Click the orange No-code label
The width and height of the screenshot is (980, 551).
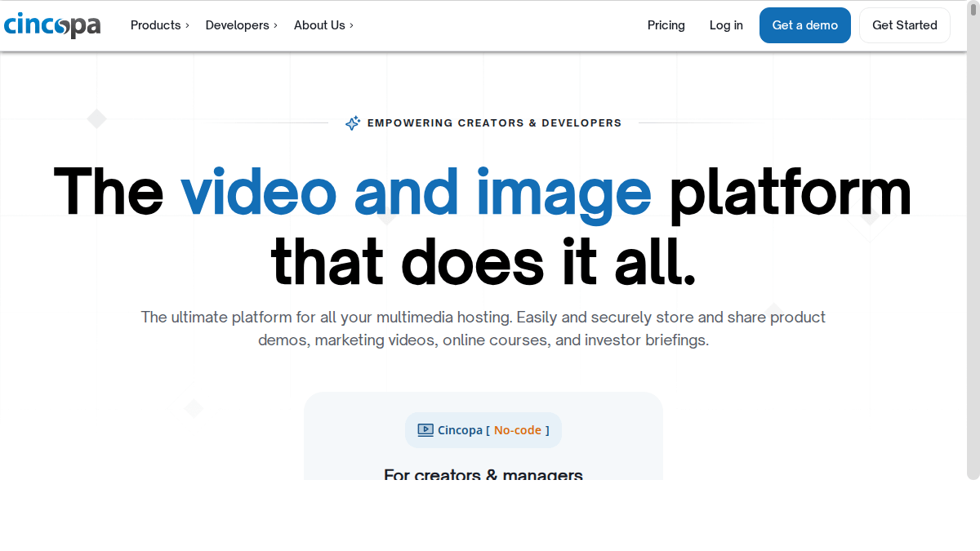tap(518, 430)
